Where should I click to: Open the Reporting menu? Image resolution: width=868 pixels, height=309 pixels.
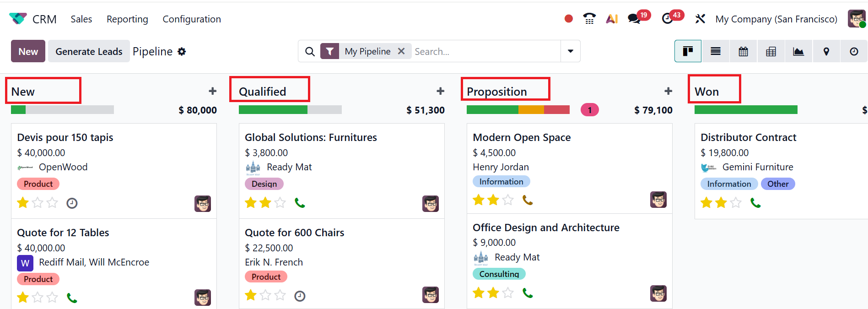[127, 19]
